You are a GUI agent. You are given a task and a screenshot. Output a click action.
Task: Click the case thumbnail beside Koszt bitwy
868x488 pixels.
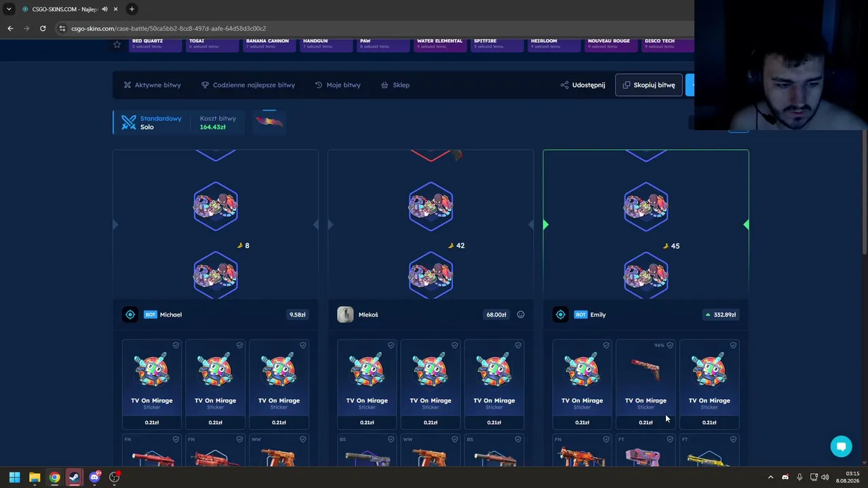269,122
